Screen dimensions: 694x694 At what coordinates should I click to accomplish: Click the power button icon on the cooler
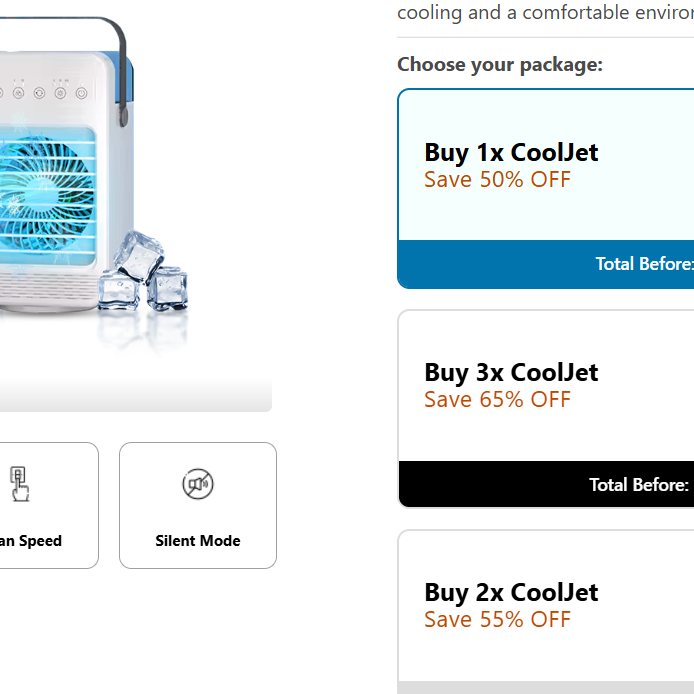coord(81,93)
